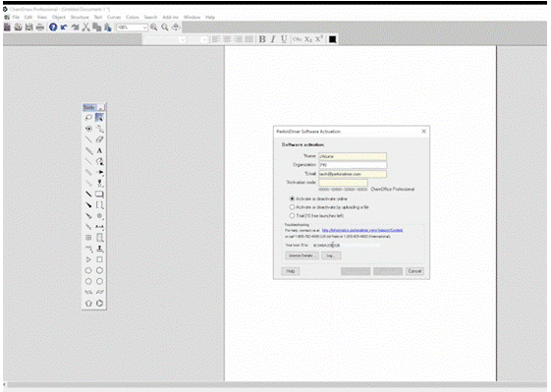Click the Help button in activation dialog
Viewport: 551px width, 392px height.
tap(291, 271)
